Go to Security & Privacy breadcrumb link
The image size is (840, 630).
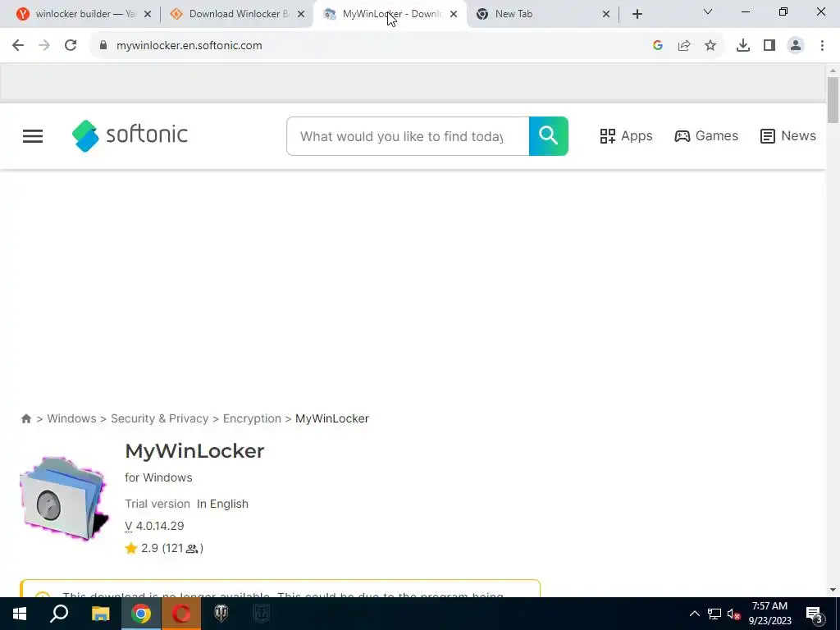point(160,418)
